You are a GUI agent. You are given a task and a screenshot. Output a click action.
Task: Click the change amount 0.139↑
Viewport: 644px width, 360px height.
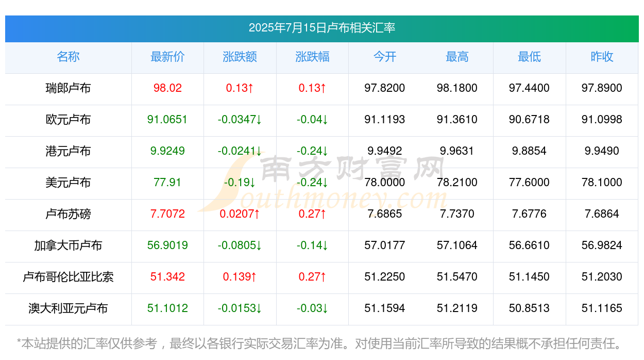240,277
